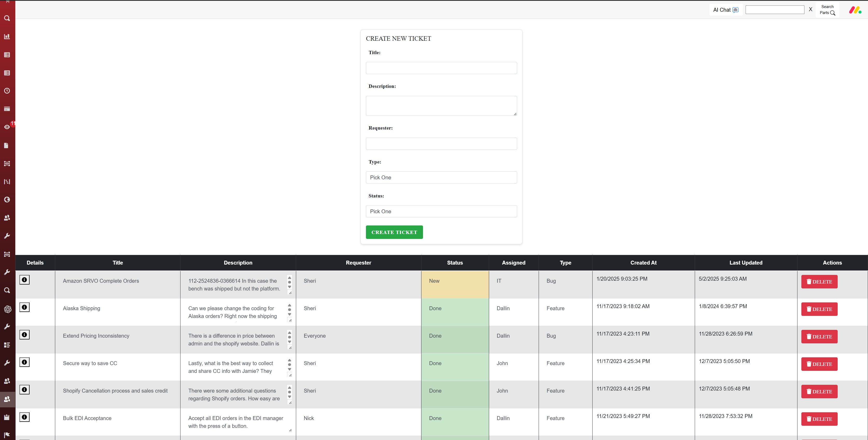
Task: Open the AI Chat button
Action: 725,10
